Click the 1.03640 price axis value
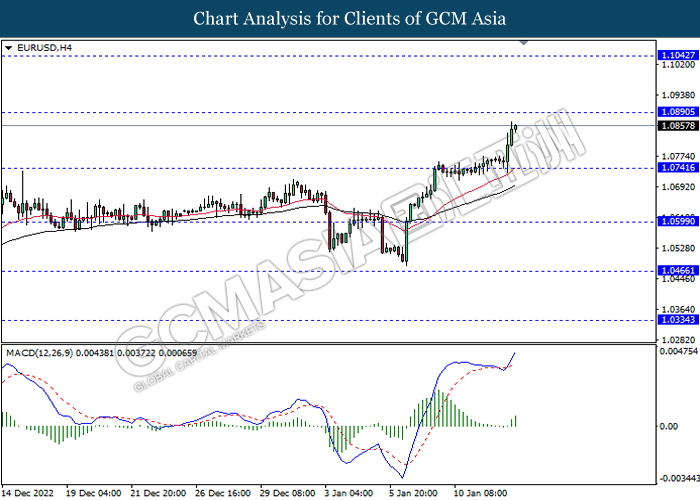This screenshot has width=700, height=500. pos(678,309)
